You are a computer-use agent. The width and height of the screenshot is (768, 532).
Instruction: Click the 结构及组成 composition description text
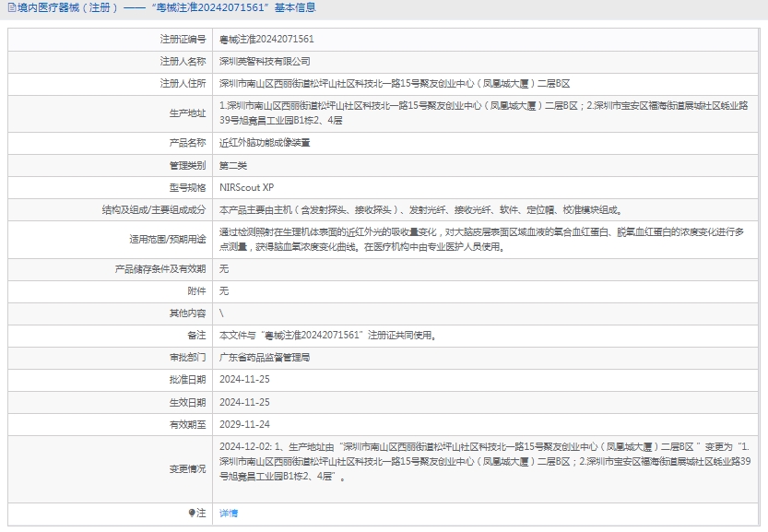[420, 210]
